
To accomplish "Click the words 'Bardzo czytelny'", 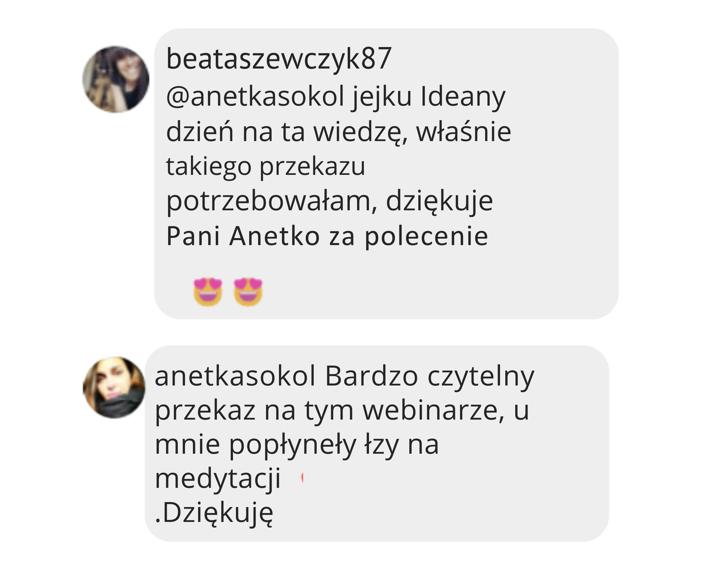I will coord(430,378).
